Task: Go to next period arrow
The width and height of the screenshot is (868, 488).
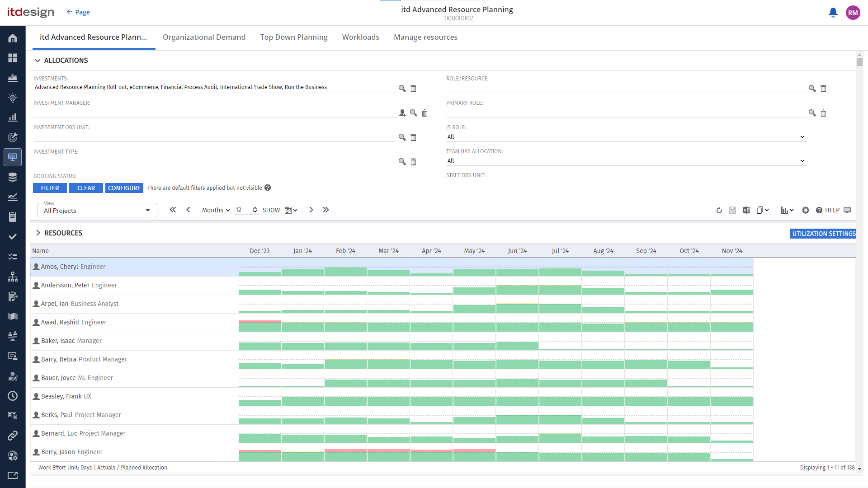Action: [x=311, y=210]
